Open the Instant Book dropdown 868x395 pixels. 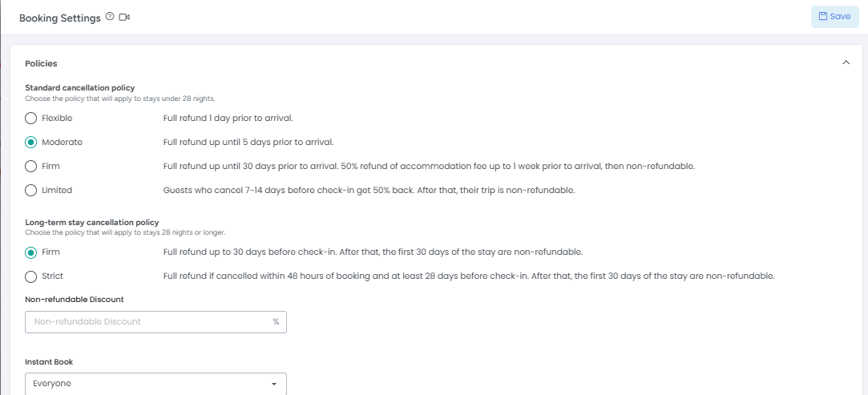(x=155, y=383)
